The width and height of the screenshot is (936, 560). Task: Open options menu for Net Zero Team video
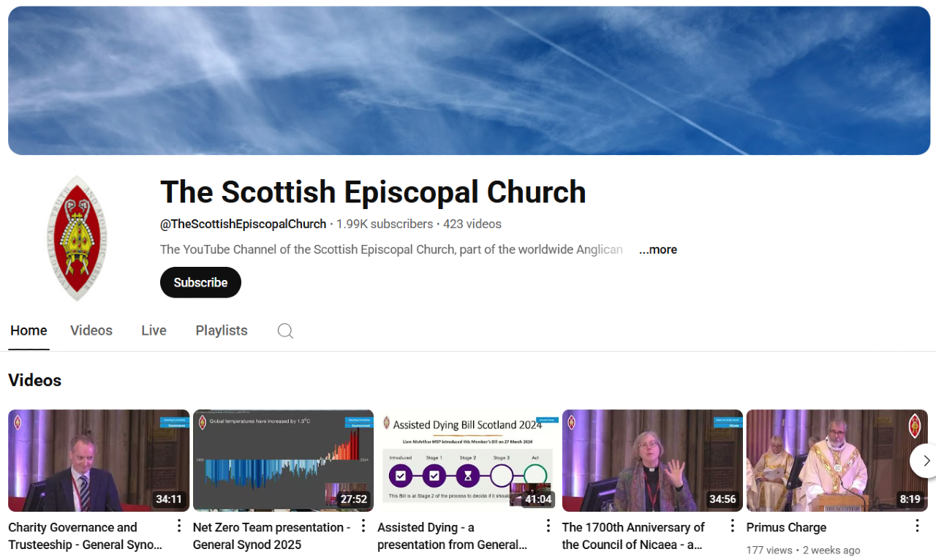pos(363,526)
